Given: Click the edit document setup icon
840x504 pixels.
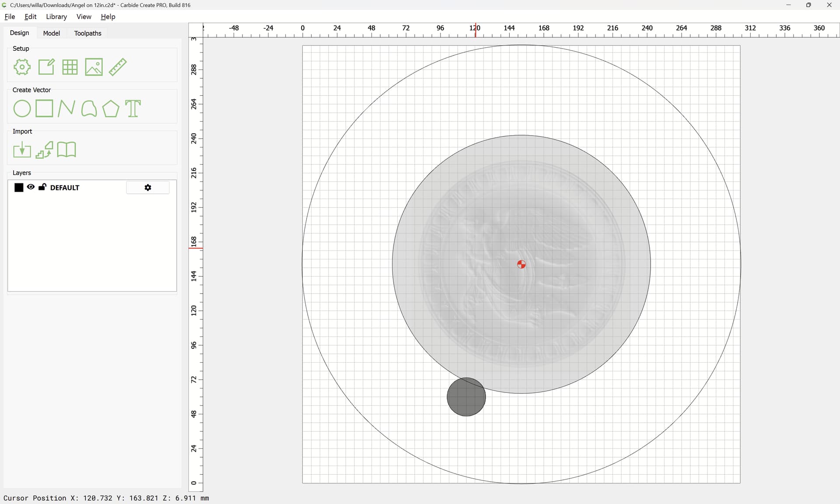Looking at the screenshot, I should coord(46,67).
